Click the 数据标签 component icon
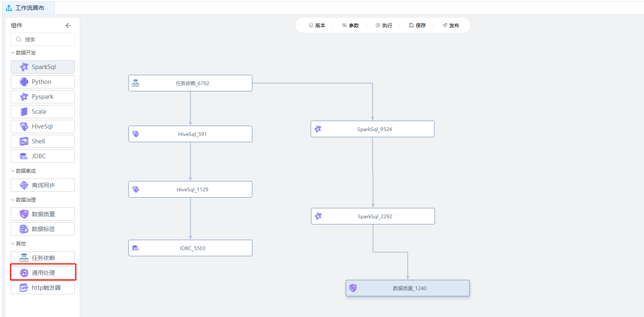The width and height of the screenshot is (644, 317). 24,229
